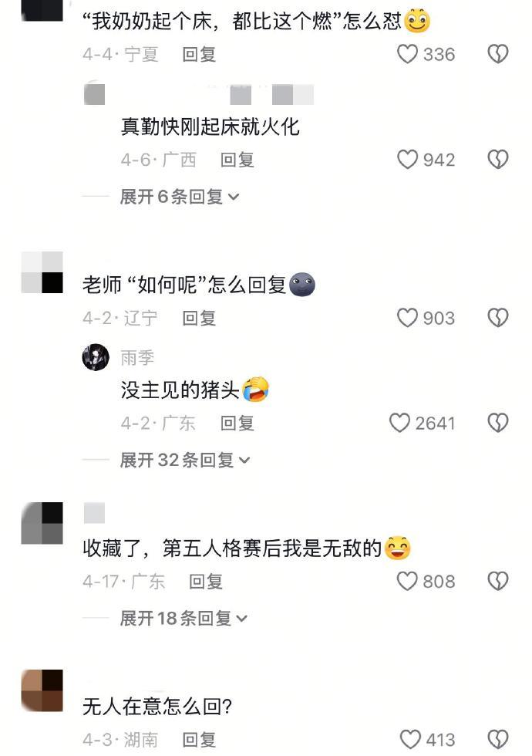Reply to 雨季's comment via 回复
532x756 pixels.
pyautogui.click(x=237, y=424)
